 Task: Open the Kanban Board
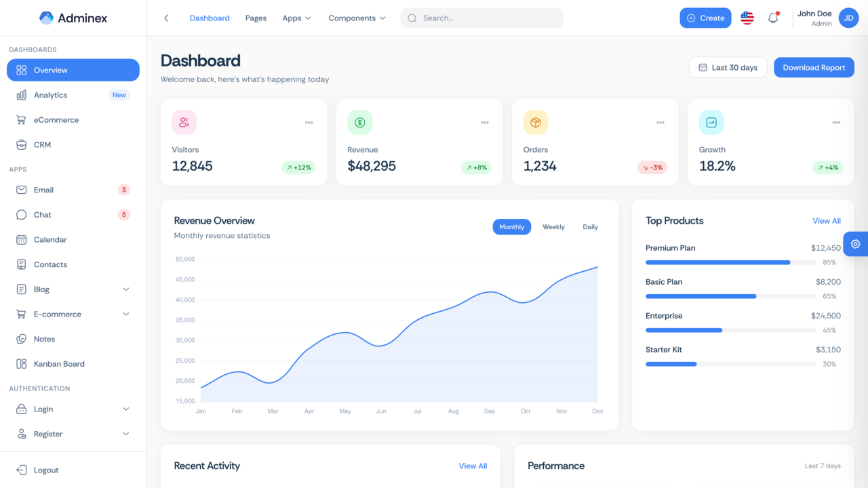click(58, 363)
